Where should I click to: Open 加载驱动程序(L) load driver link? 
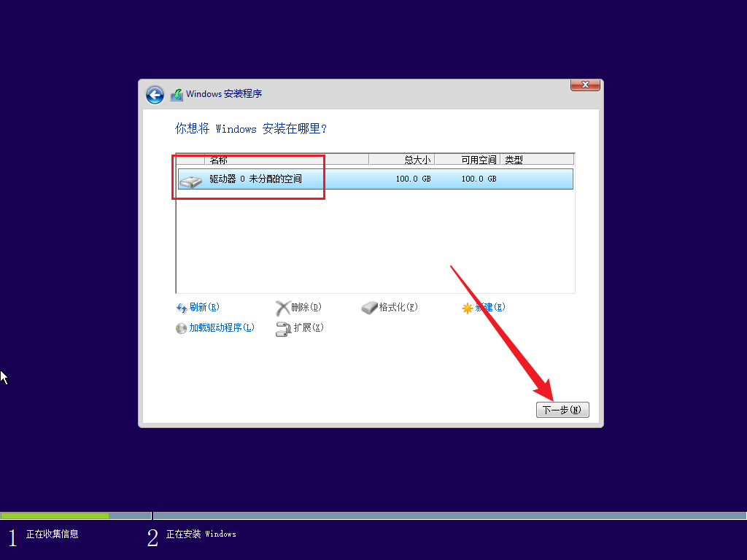222,327
